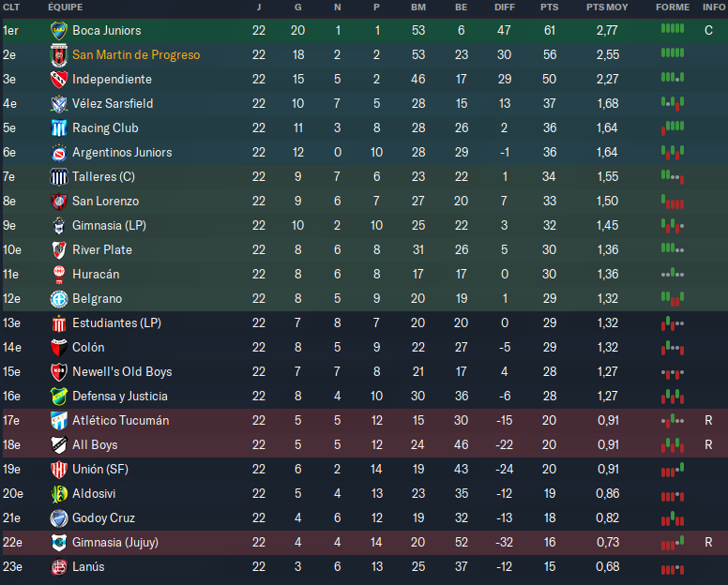Click the Vélez Sarsfield club crest
Screen dimensions: 728x585
pos(58,104)
